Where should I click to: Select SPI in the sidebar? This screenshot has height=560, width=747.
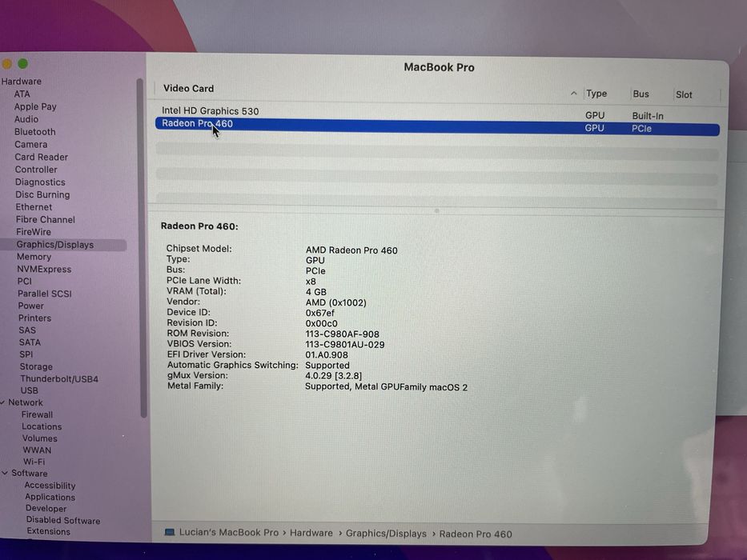[x=26, y=354]
